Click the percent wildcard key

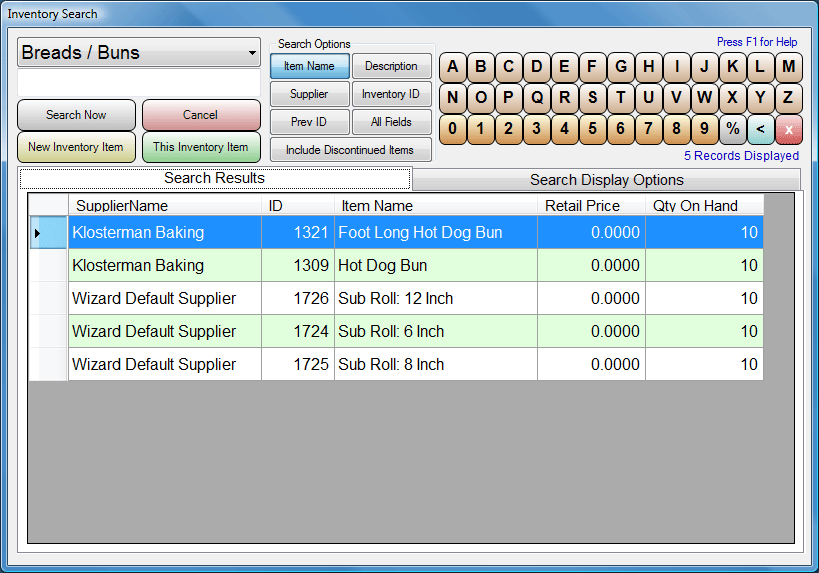tap(732, 128)
